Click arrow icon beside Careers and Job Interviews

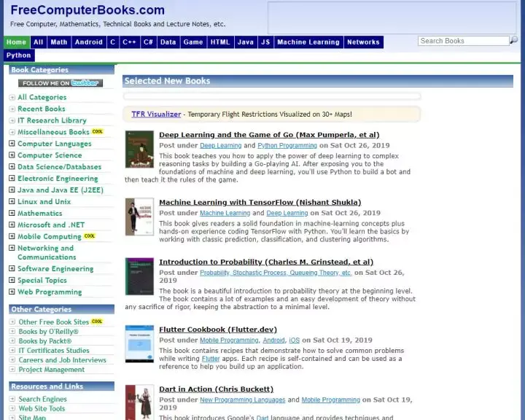pos(12,359)
